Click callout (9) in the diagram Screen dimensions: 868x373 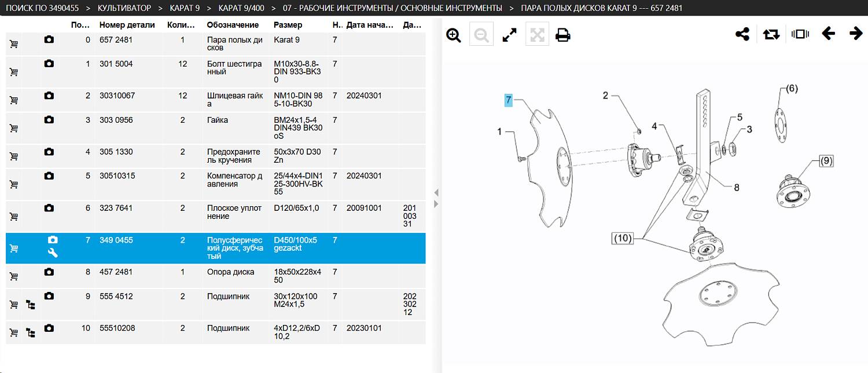[826, 162]
